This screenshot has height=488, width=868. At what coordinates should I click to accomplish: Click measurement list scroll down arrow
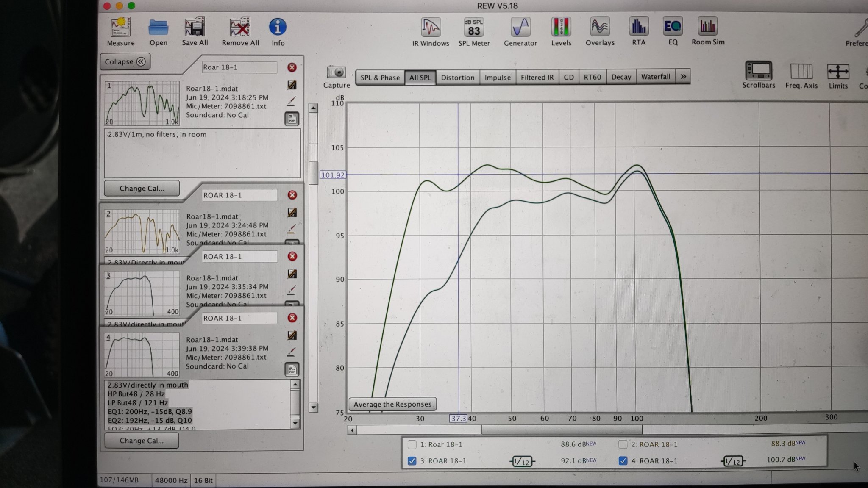click(x=313, y=408)
